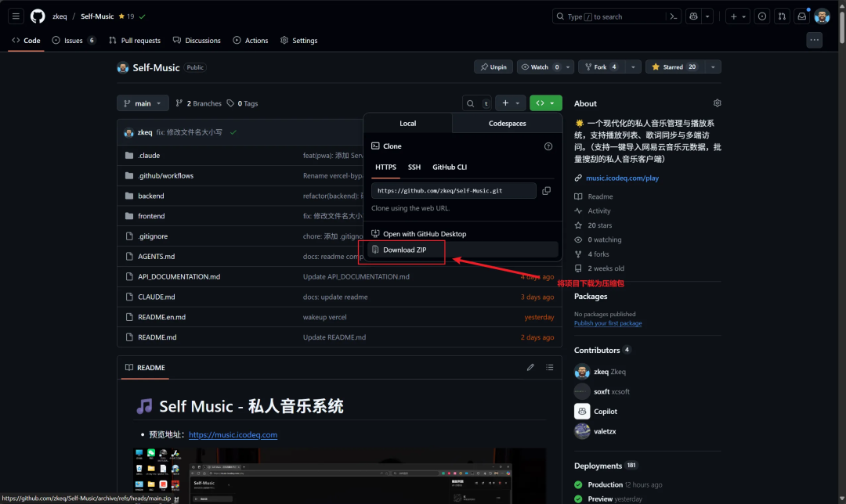Image resolution: width=846 pixels, height=504 pixels.
Task: Open the frontend folder
Action: [x=151, y=216]
